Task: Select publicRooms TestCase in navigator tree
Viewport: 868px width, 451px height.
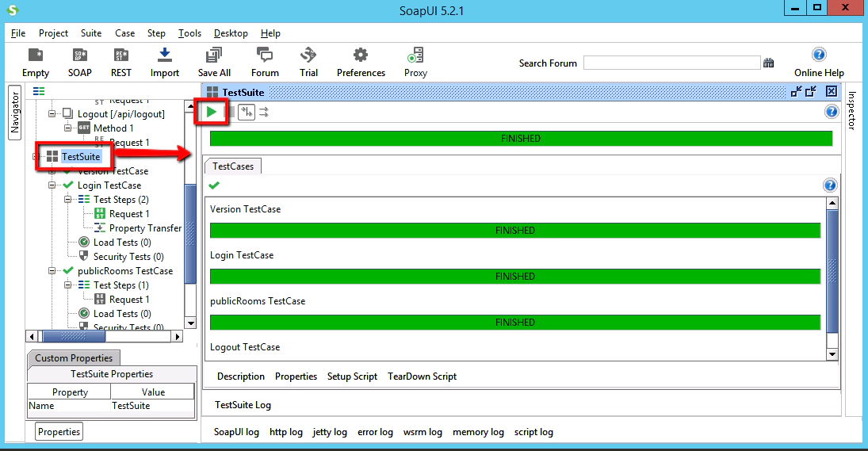Action: 125,270
